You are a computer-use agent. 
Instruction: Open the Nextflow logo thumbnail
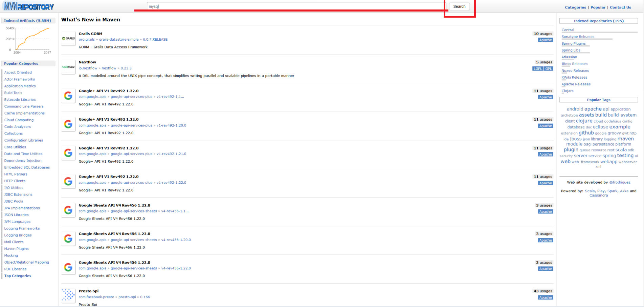(x=68, y=67)
